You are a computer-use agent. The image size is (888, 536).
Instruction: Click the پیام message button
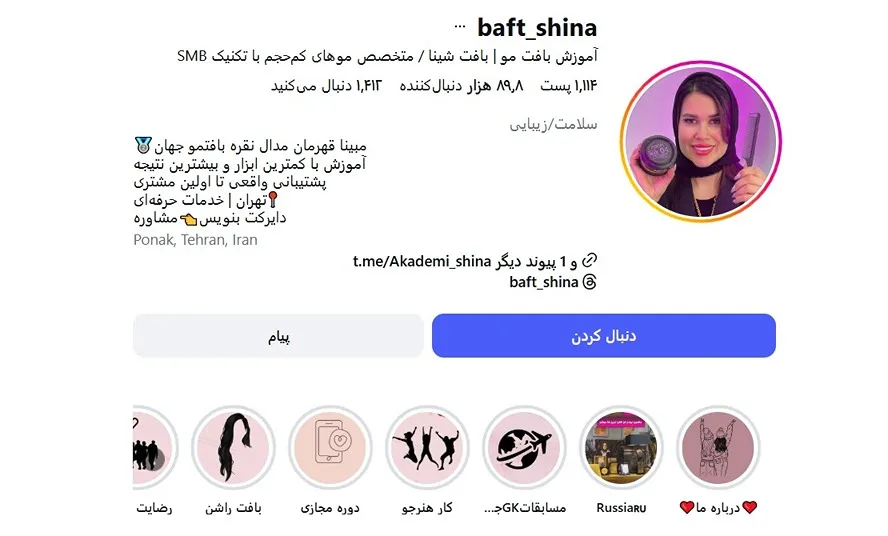[x=278, y=335]
